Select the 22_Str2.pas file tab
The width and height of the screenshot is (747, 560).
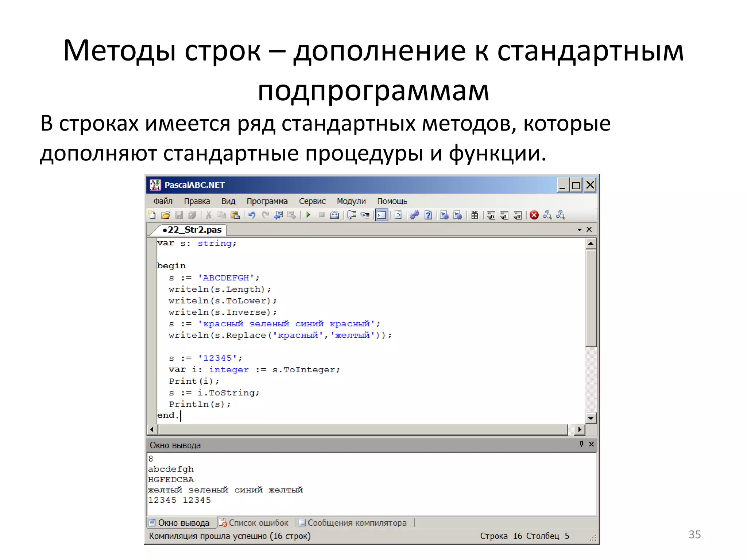[x=192, y=230]
